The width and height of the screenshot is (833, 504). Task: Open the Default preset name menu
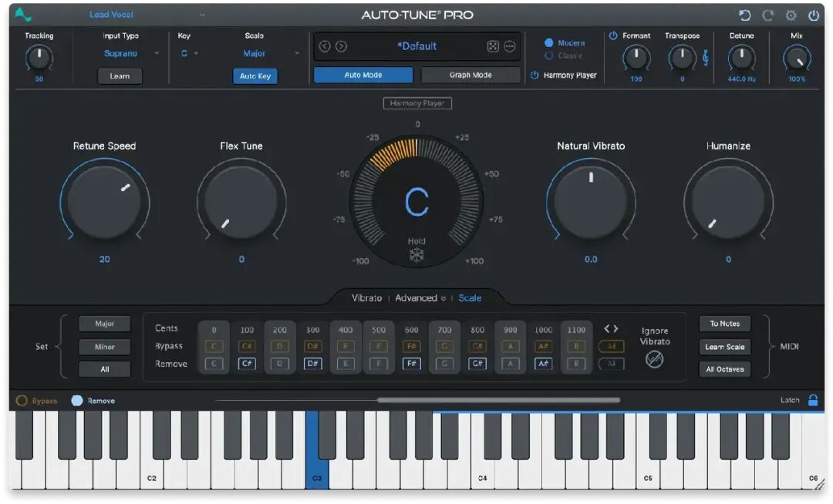click(417, 46)
